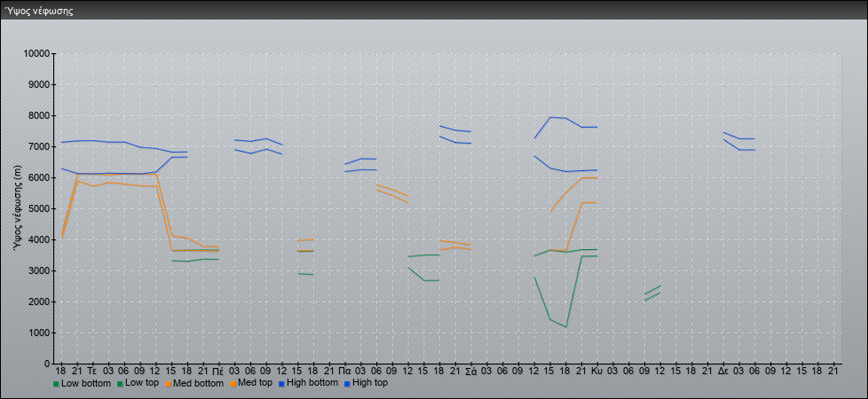
Task: Click the green swatch beside Low bottom
Action: click(56, 384)
